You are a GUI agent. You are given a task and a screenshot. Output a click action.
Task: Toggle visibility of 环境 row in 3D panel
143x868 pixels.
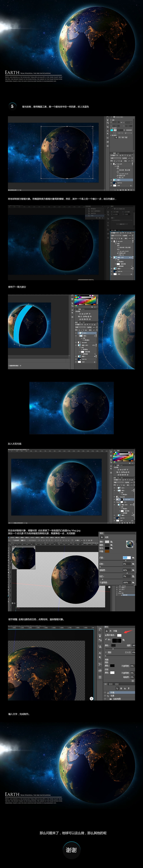105,692
